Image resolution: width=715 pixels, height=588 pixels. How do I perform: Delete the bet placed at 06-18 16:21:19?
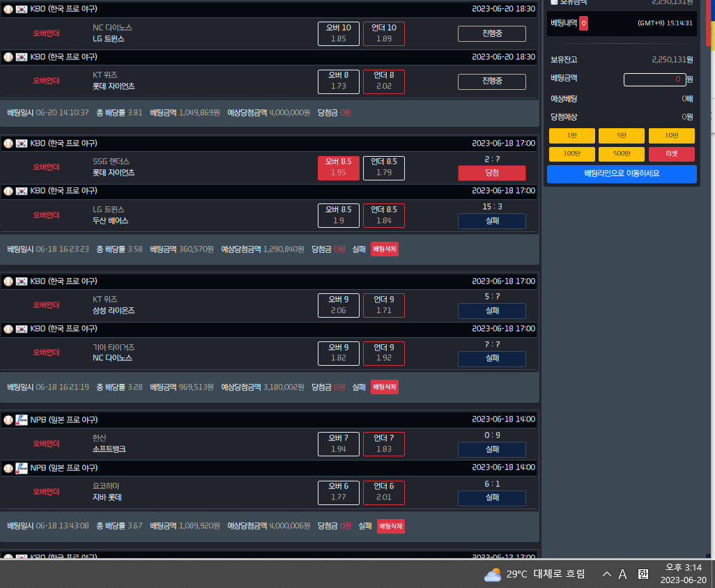coord(385,387)
